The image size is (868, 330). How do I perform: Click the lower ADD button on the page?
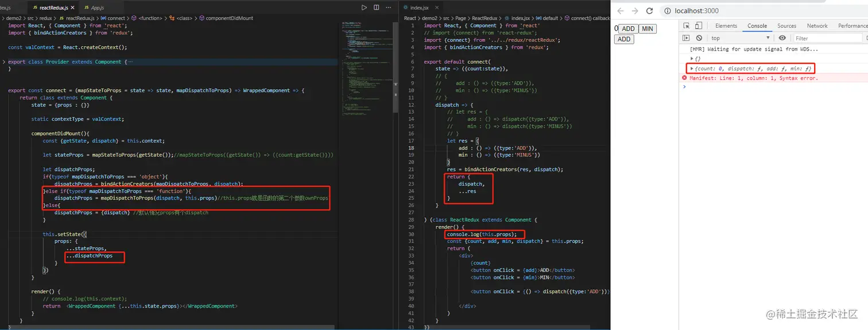624,39
